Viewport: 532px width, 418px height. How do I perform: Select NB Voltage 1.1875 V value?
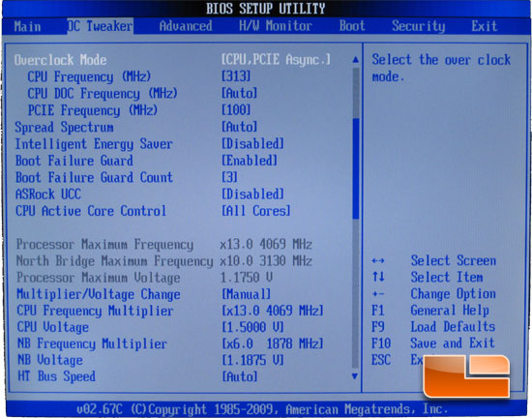[252, 360]
